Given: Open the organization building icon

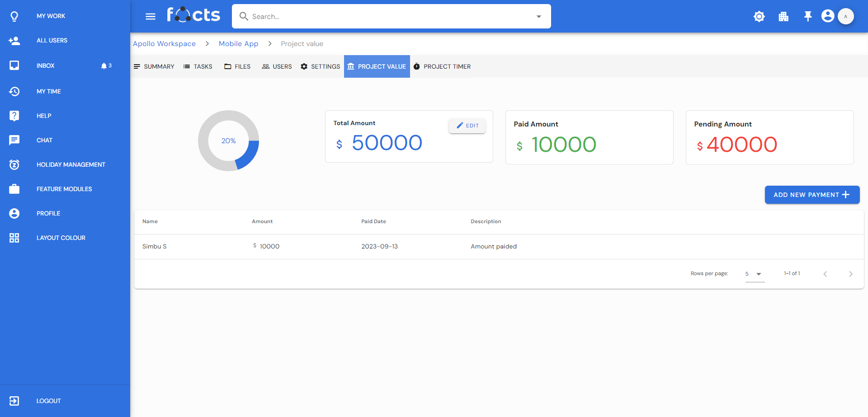Looking at the screenshot, I should [x=783, y=16].
